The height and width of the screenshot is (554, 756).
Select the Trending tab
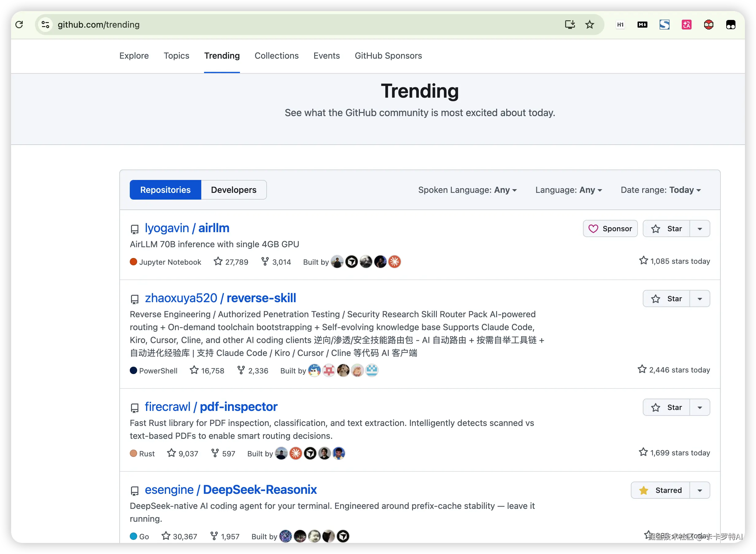(x=222, y=56)
